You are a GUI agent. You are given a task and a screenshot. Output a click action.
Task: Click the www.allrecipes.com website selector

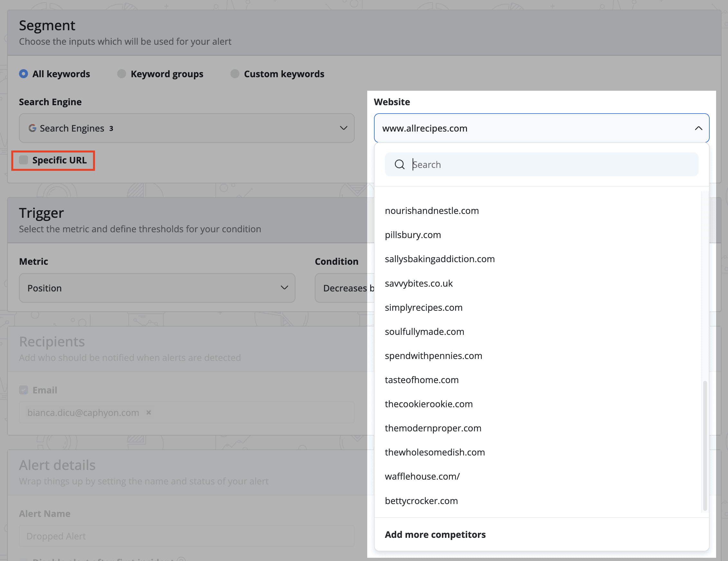click(x=541, y=128)
